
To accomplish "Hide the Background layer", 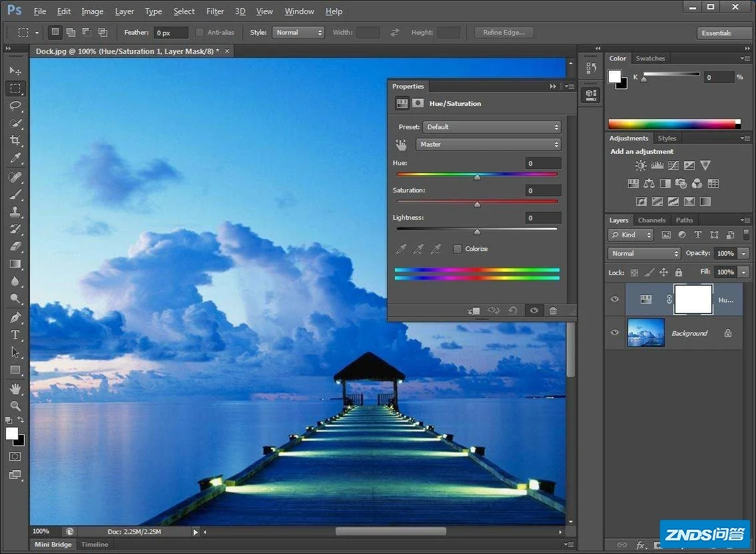I will (615, 333).
